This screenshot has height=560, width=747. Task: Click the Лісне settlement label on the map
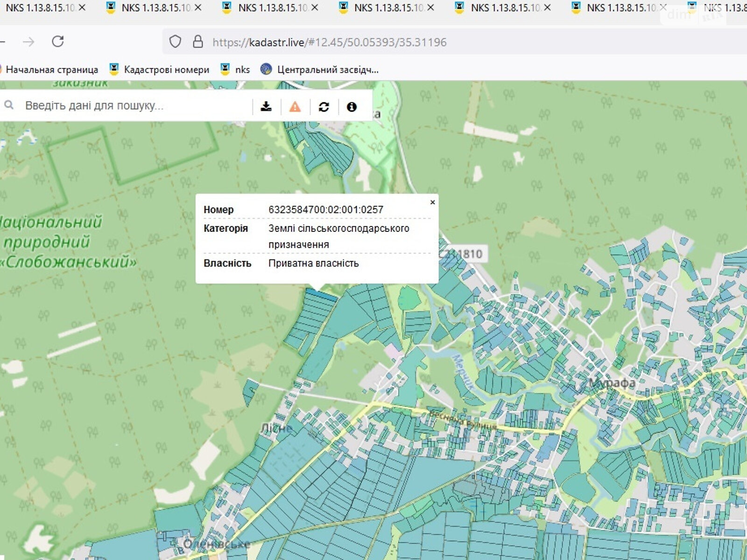coord(277,428)
